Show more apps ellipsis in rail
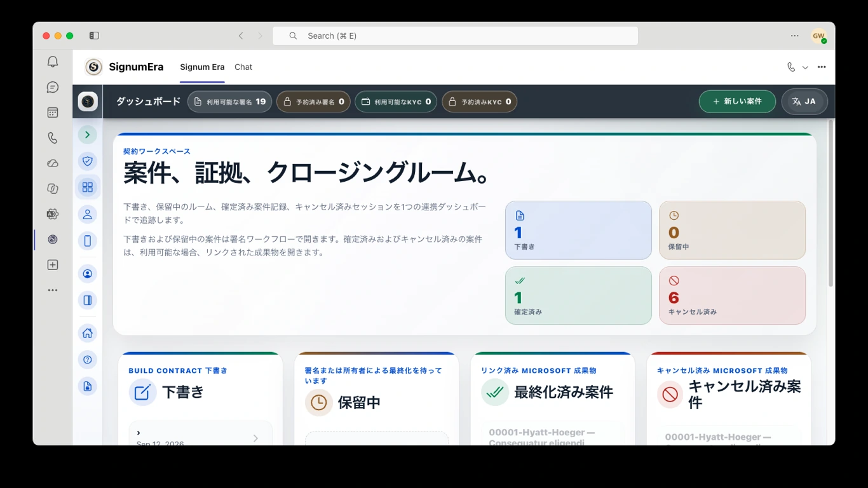Screen dimensions: 868x488 tap(53, 290)
